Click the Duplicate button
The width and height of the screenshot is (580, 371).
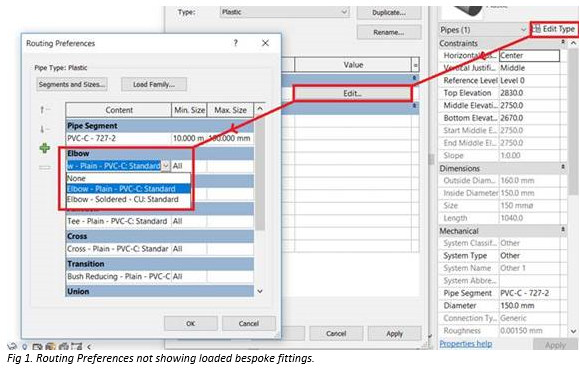[389, 12]
